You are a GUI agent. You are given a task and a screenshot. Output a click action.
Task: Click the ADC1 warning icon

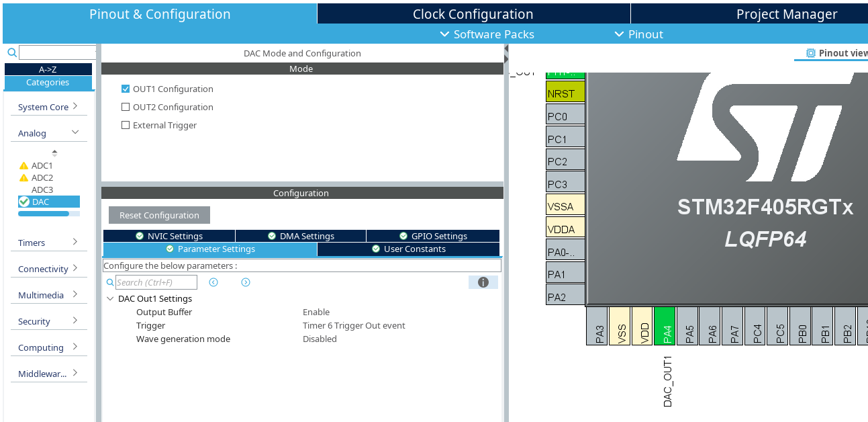coord(24,165)
